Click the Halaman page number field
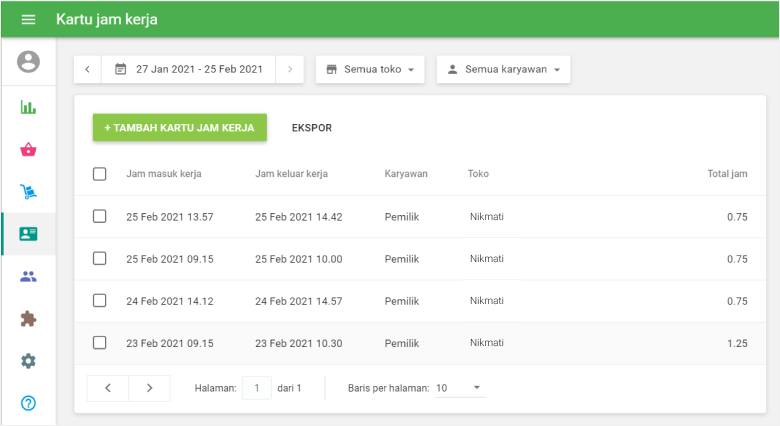Image resolution: width=780 pixels, height=426 pixels. click(x=256, y=388)
